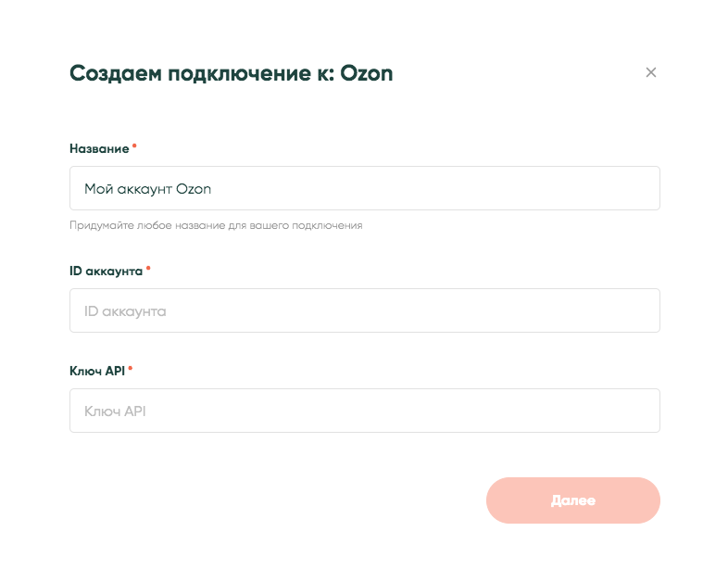This screenshot has height=582, width=728.
Task: Click the 'Создаем подключение к' dialog heading
Action: [x=198, y=73]
